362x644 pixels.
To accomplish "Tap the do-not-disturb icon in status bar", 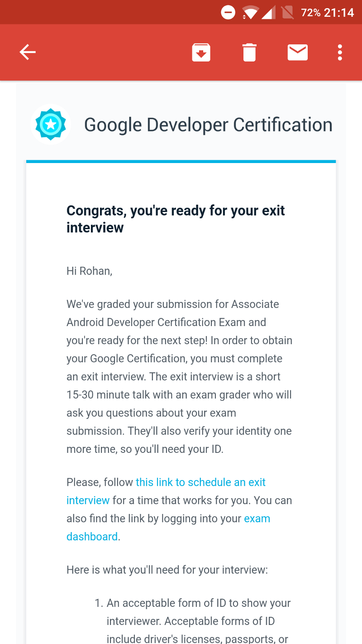I will pyautogui.click(x=228, y=12).
